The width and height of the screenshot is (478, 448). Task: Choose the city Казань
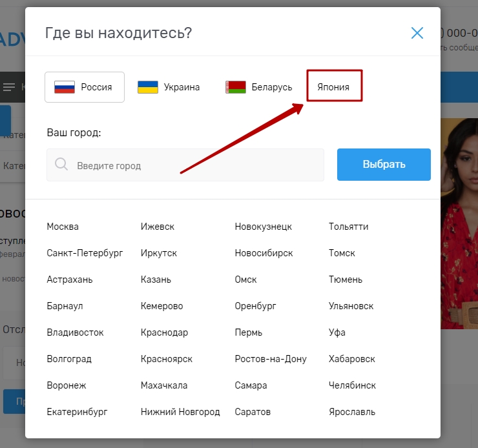156,280
